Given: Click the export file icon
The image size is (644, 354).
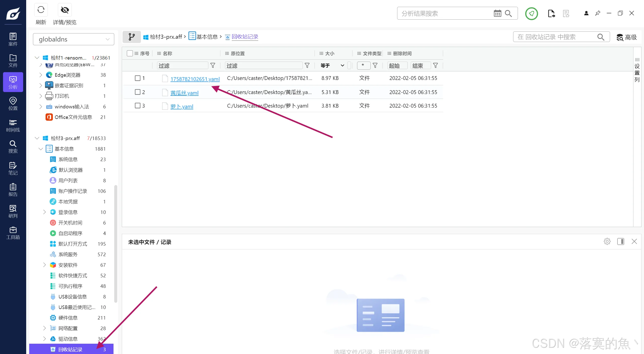Looking at the screenshot, I should coord(551,13).
